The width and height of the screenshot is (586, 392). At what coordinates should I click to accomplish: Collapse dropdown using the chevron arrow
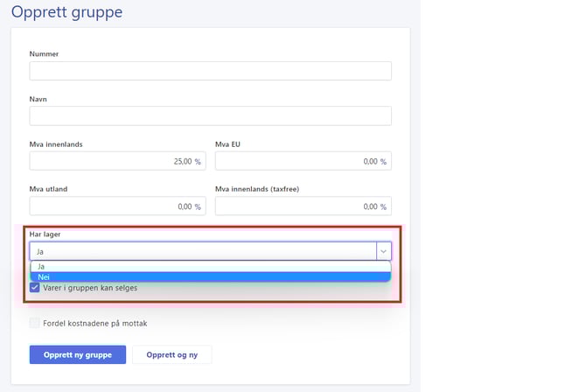pos(383,251)
